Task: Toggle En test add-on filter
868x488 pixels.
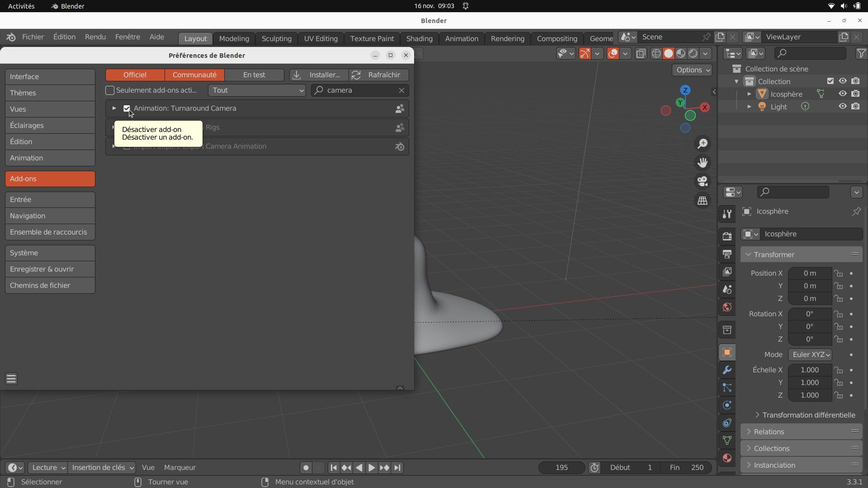Action: tap(254, 75)
